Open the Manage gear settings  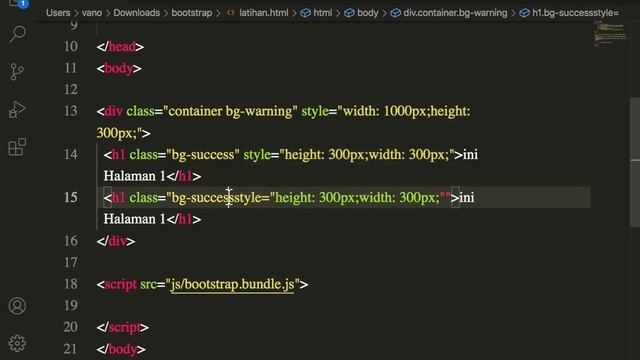point(17,344)
